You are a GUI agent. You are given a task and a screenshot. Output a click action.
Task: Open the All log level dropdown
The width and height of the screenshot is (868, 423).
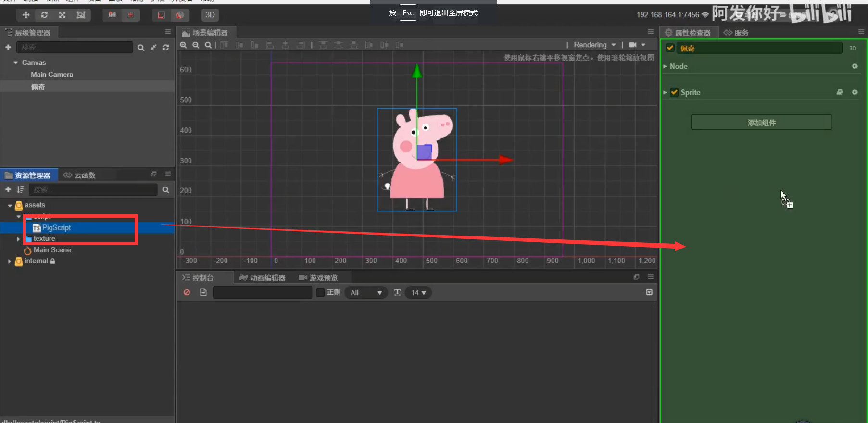point(366,292)
